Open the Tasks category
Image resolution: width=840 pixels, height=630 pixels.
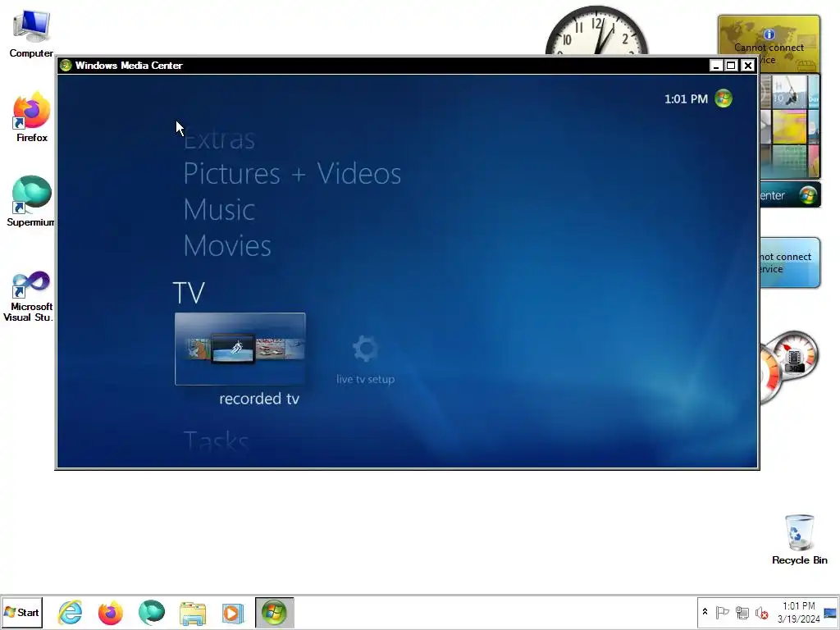point(216,441)
